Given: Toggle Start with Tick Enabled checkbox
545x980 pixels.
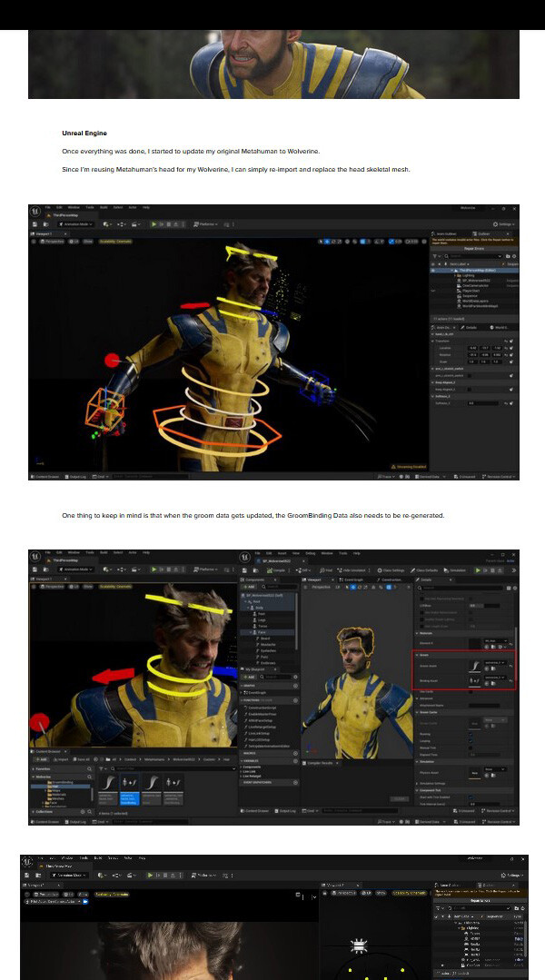Looking at the screenshot, I should click(471, 797).
